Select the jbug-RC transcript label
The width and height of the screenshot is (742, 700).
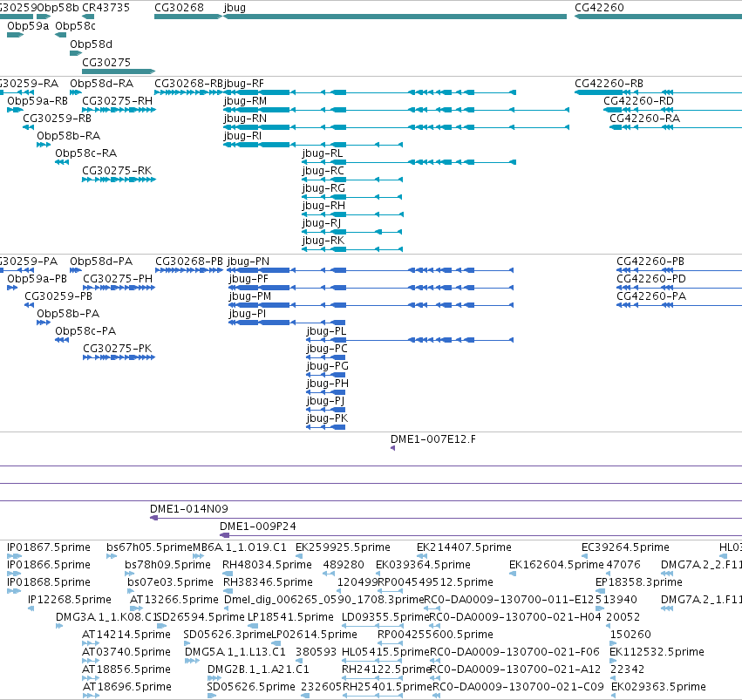tap(323, 171)
